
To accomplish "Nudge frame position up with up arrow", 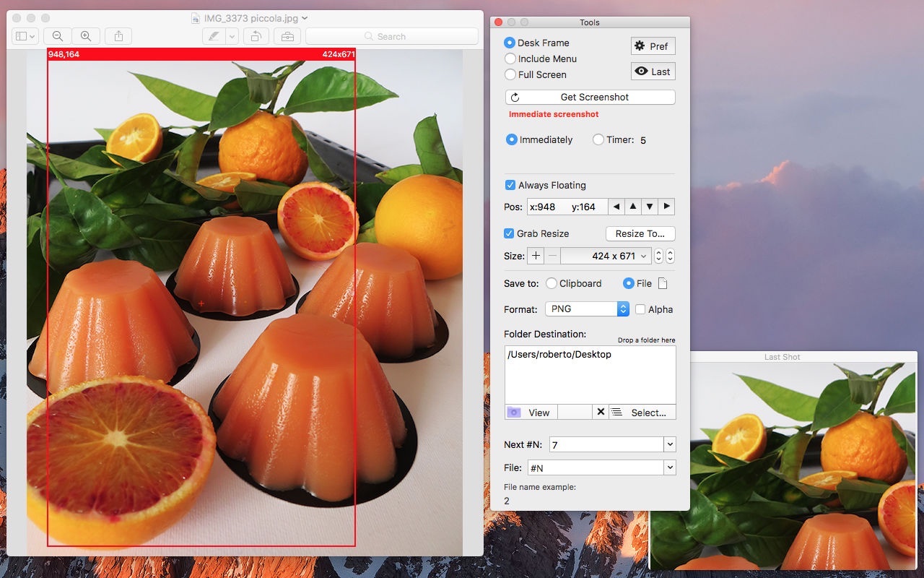I will (633, 207).
